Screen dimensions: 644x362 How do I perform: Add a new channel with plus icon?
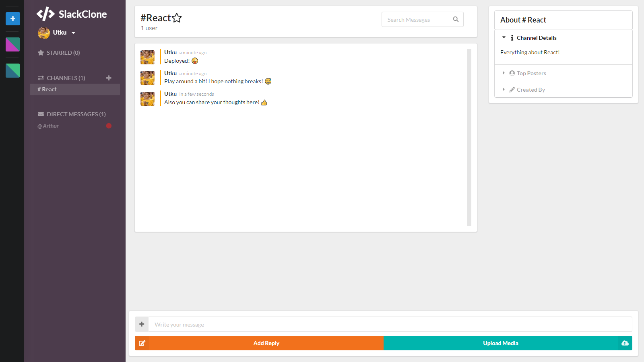109,78
